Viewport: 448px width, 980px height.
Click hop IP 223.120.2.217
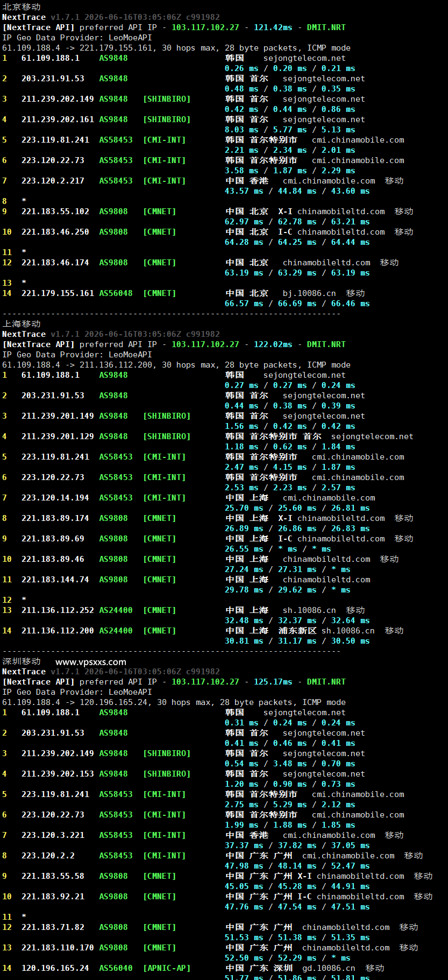point(53,181)
